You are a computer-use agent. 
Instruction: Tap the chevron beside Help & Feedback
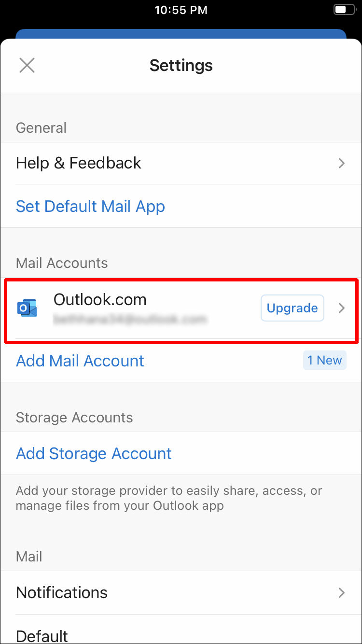click(342, 163)
